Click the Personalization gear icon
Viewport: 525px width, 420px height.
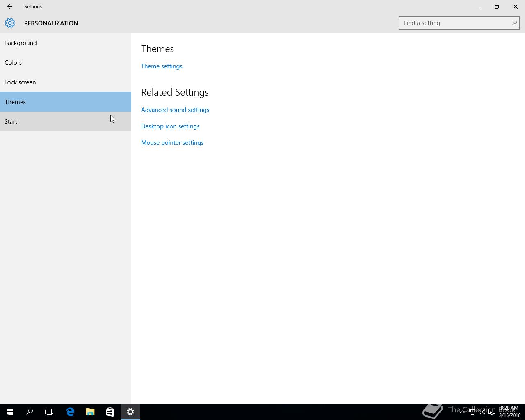pos(10,23)
